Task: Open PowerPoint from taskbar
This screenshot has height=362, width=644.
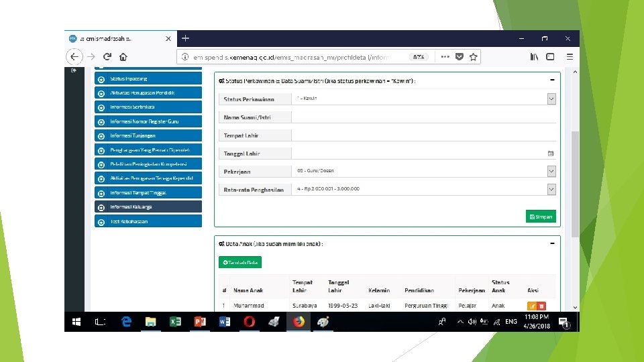Action: tap(200, 322)
